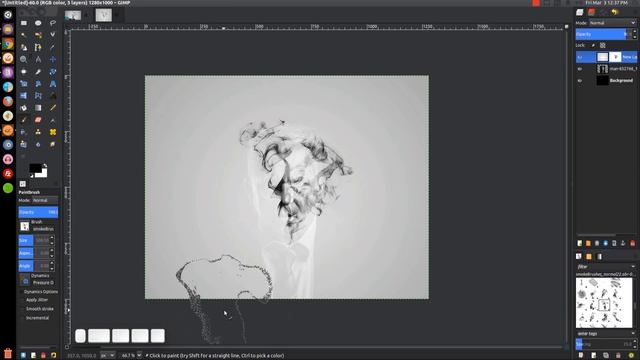
Task: Switch to the Layers tab in the dock
Action: (x=580, y=12)
